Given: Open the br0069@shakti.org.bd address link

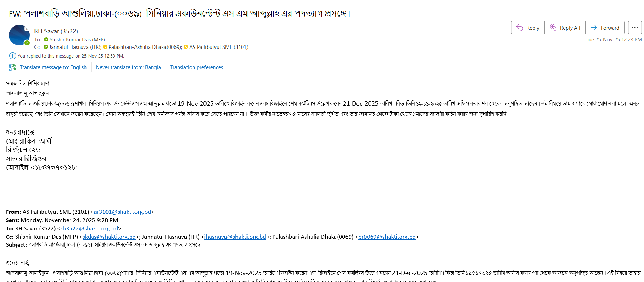Looking at the screenshot, I should point(387,237).
